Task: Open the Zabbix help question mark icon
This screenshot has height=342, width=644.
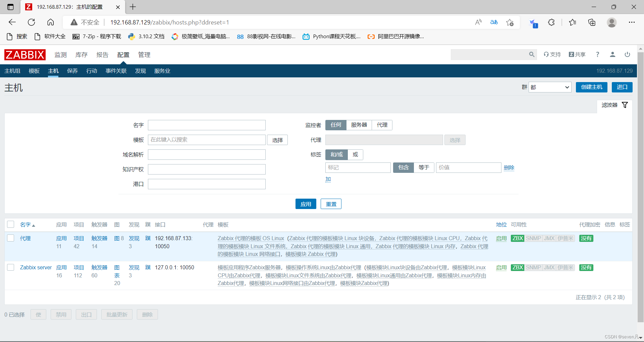Action: (597, 55)
